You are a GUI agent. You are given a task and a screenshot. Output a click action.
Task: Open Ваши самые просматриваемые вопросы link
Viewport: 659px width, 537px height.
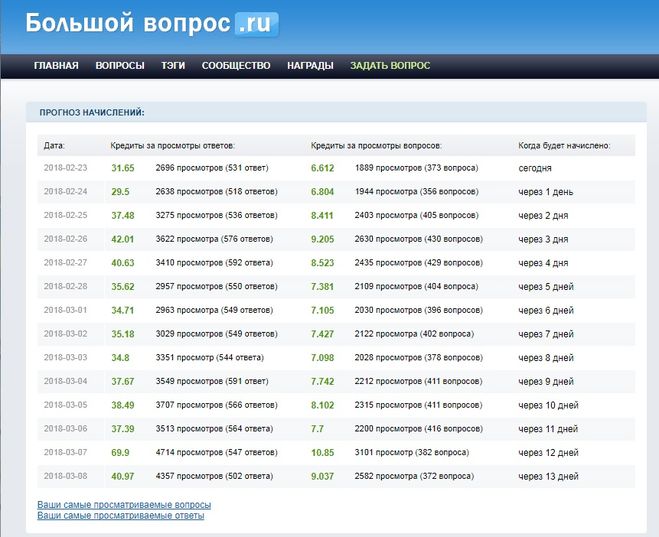pos(124,505)
